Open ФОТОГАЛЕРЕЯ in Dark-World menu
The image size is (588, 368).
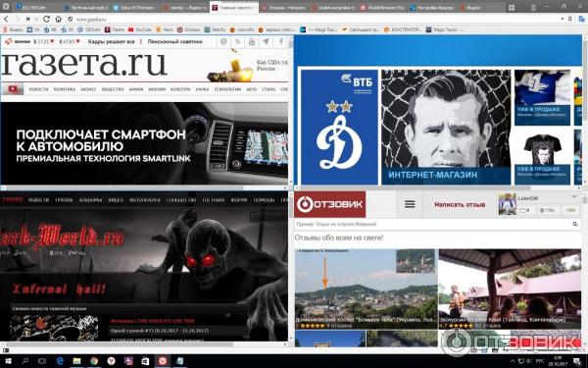[x=144, y=200]
